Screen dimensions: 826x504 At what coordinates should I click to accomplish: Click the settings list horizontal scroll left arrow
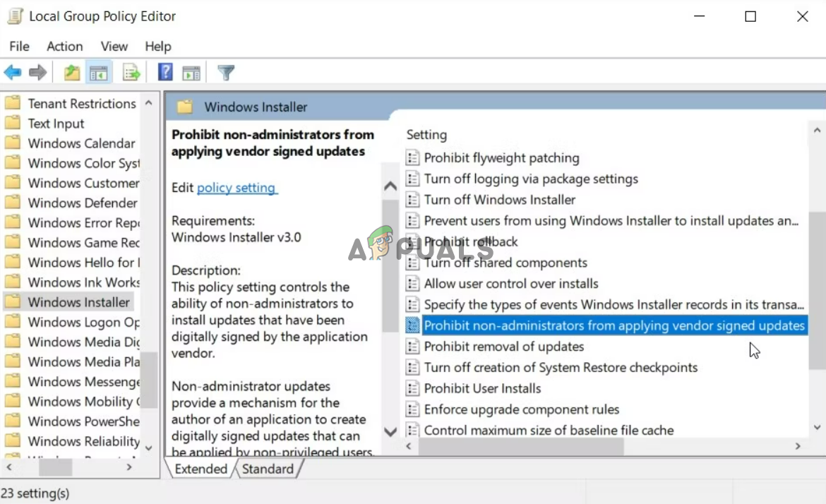409,446
